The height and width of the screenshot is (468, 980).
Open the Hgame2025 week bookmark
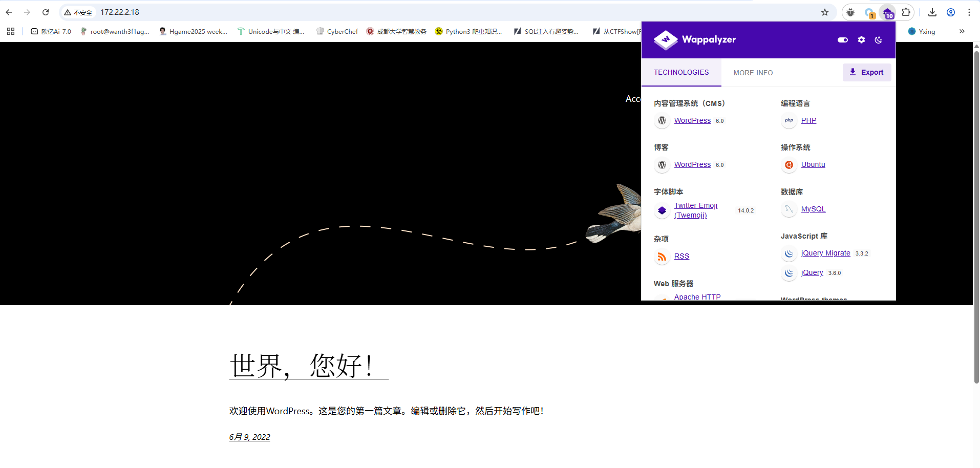pyautogui.click(x=193, y=31)
